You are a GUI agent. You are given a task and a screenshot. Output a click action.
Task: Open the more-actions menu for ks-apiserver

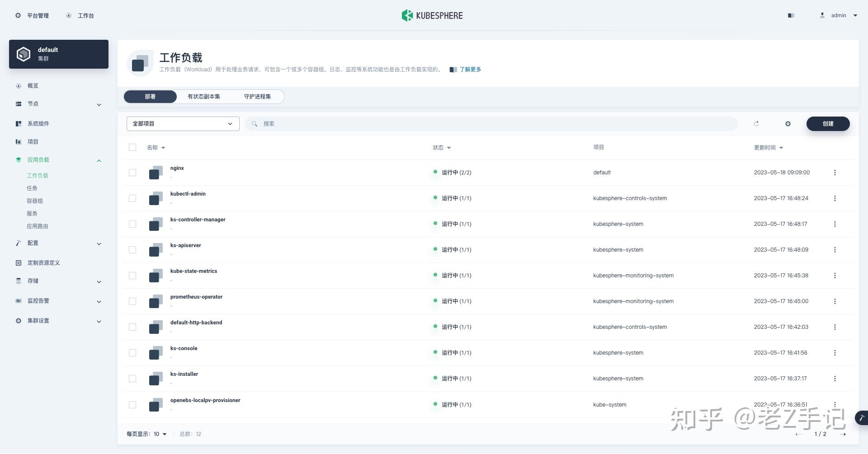[835, 250]
